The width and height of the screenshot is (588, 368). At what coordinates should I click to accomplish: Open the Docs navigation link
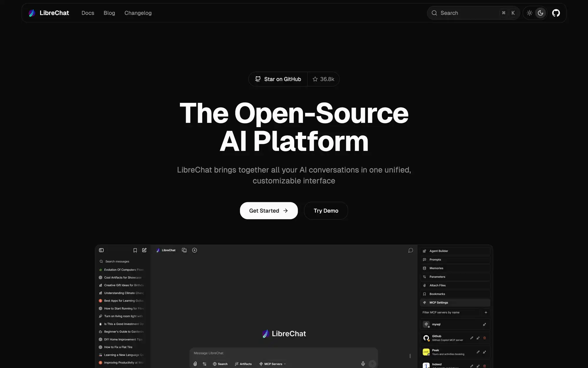coord(88,13)
